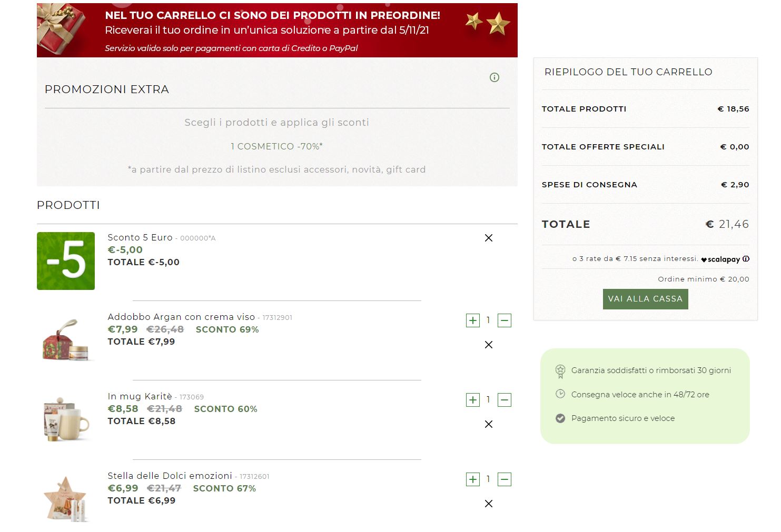Click the Sconto 5 Euro item title

pos(140,237)
